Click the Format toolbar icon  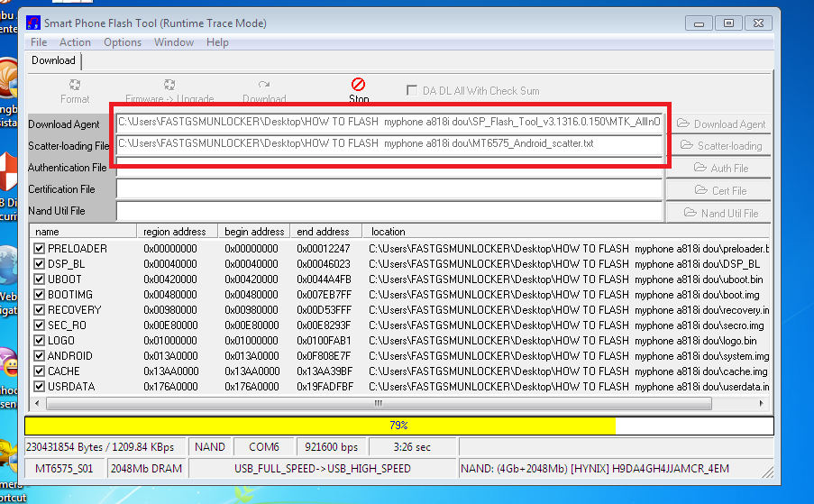point(75,85)
